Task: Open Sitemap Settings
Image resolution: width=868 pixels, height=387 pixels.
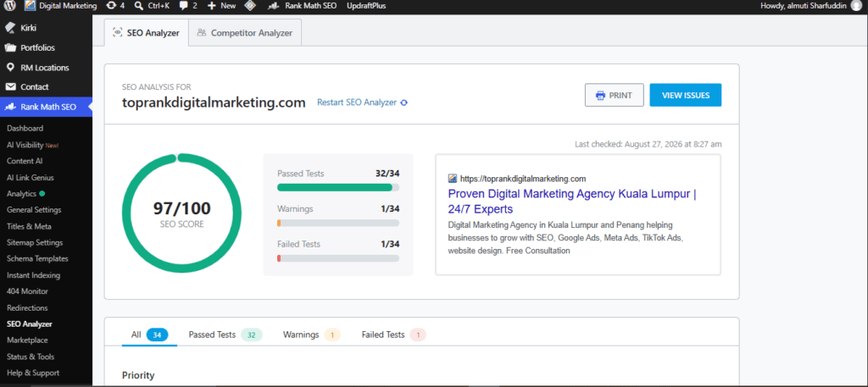Action: click(34, 243)
